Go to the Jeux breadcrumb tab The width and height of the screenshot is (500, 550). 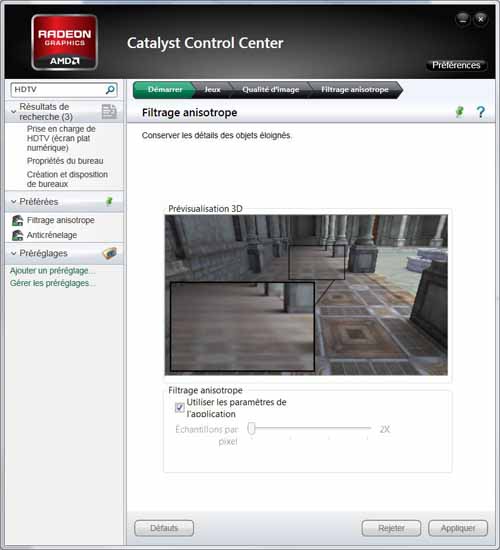point(212,90)
